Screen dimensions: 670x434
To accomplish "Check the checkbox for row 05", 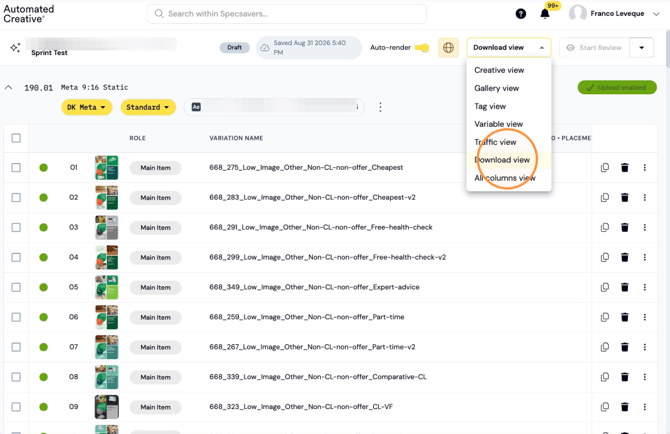I will coord(16,287).
